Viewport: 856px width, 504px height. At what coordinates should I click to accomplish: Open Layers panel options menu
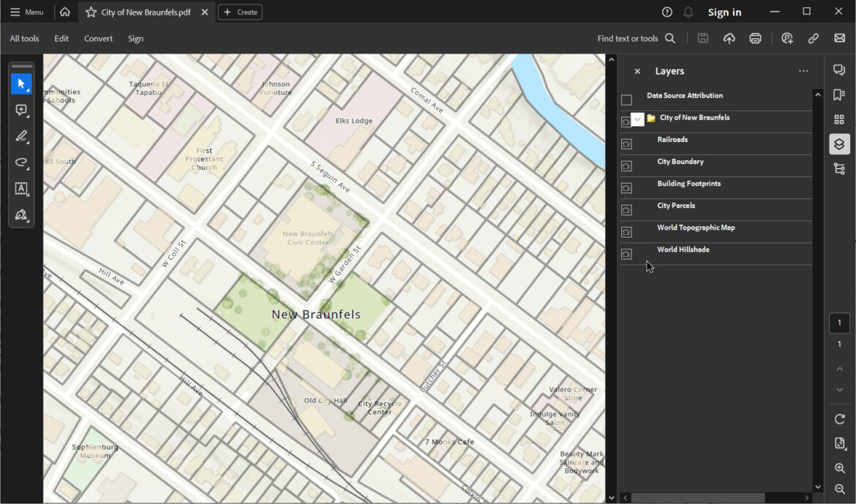coord(803,71)
